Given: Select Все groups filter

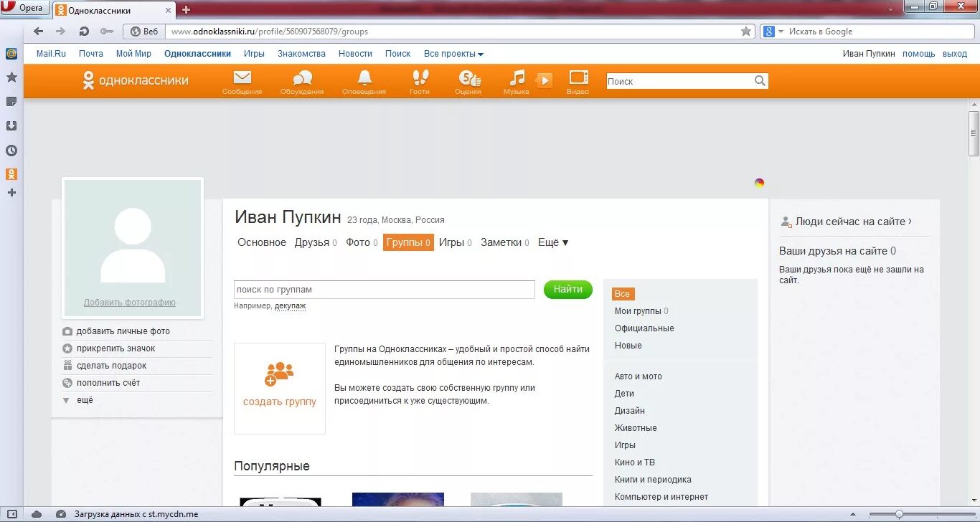Looking at the screenshot, I should (x=623, y=294).
